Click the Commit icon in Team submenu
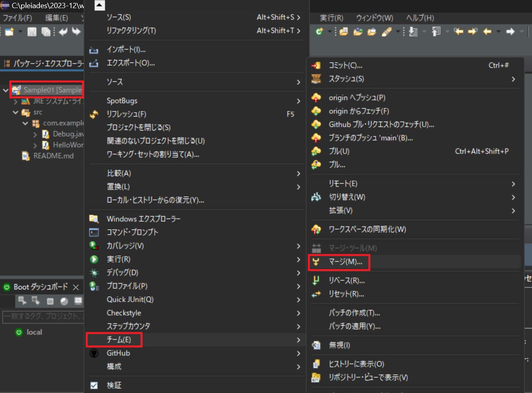Image resolution: width=532 pixels, height=393 pixels. (x=316, y=65)
